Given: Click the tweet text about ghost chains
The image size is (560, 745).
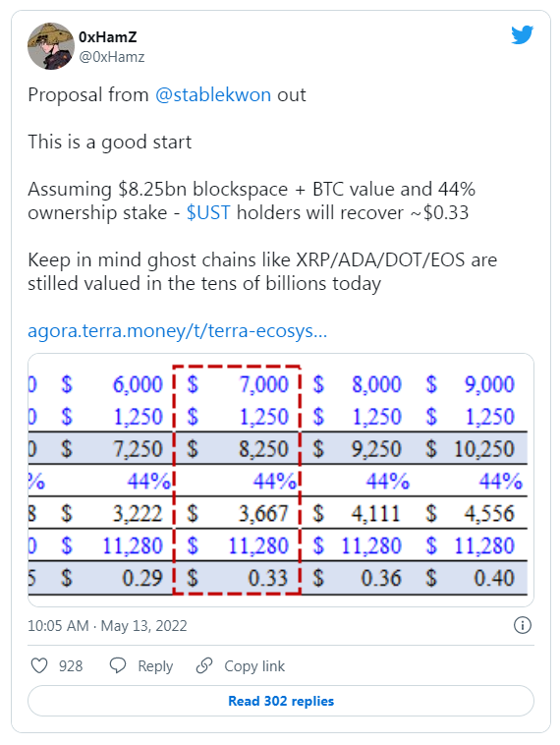Looking at the screenshot, I should [x=262, y=272].
